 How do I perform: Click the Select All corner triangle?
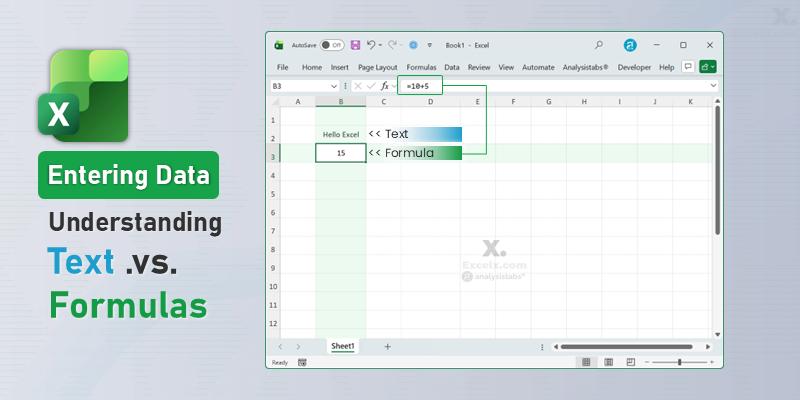tap(275, 102)
